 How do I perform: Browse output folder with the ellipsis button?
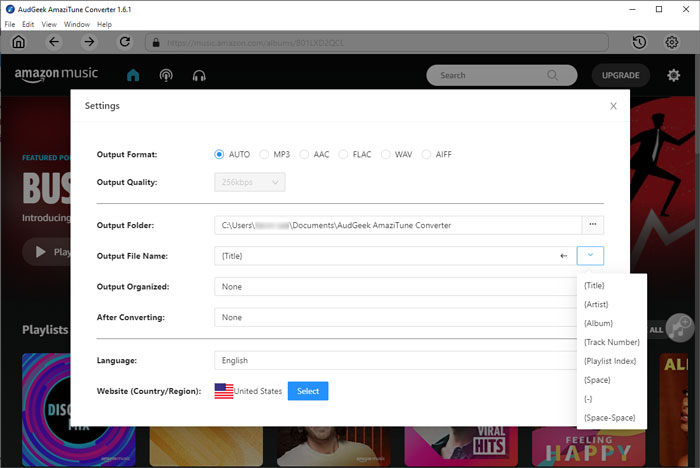(x=593, y=225)
